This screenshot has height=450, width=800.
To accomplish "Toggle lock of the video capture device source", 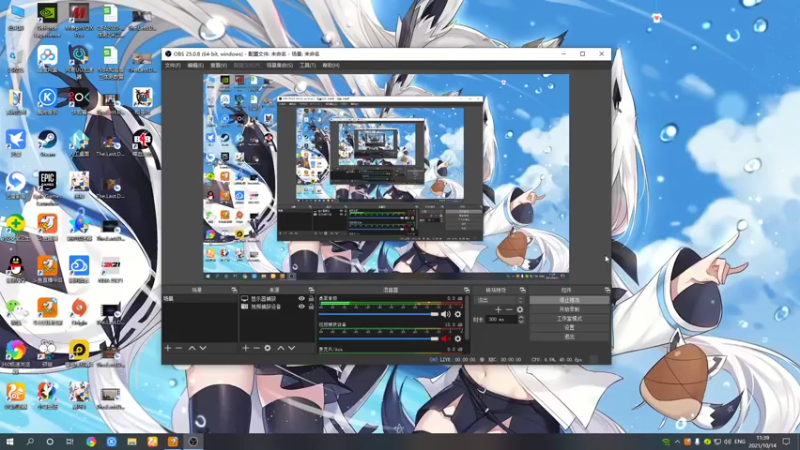I will tap(311, 307).
